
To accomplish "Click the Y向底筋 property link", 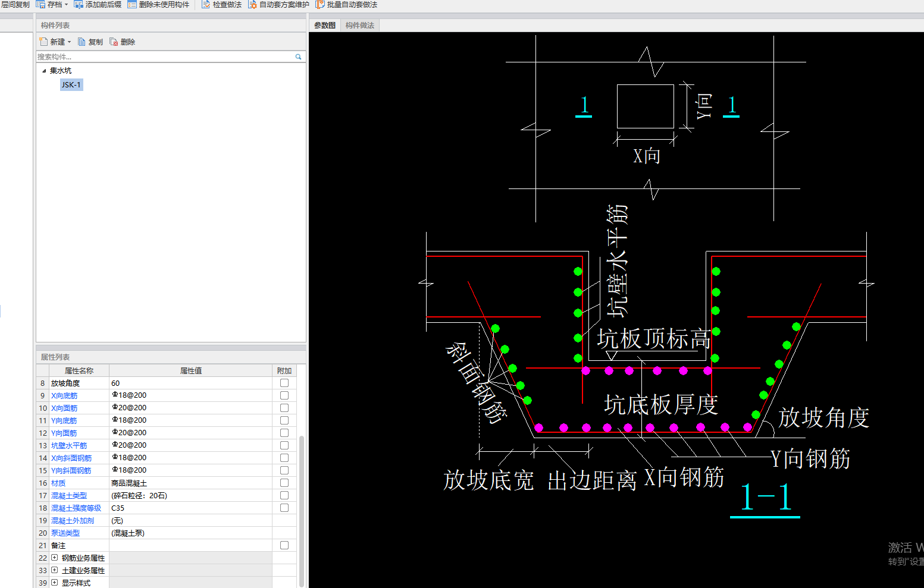I will pyautogui.click(x=64, y=421).
